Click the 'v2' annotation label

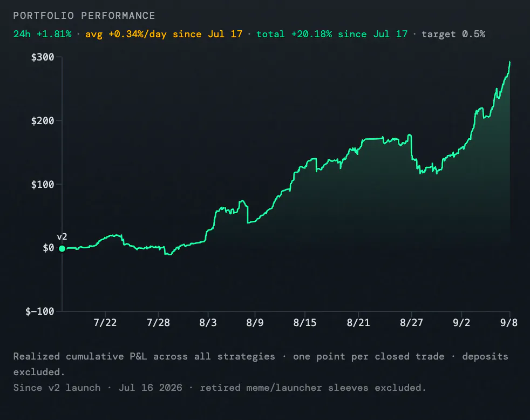point(62,236)
